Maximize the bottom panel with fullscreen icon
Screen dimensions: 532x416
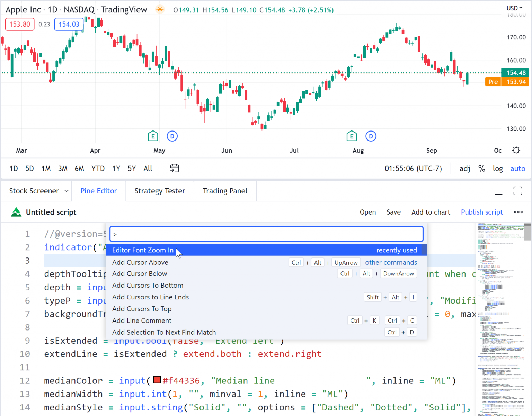[x=518, y=191]
